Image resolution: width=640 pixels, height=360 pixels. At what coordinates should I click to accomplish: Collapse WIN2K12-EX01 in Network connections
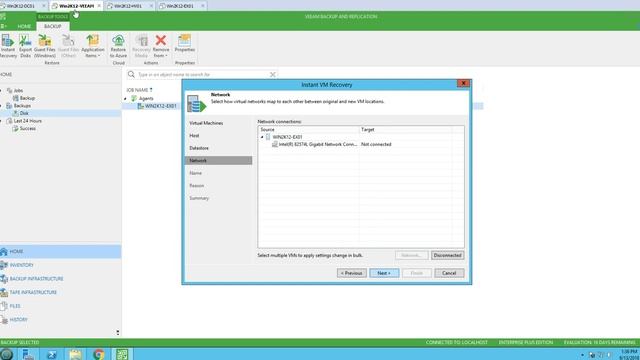262,137
